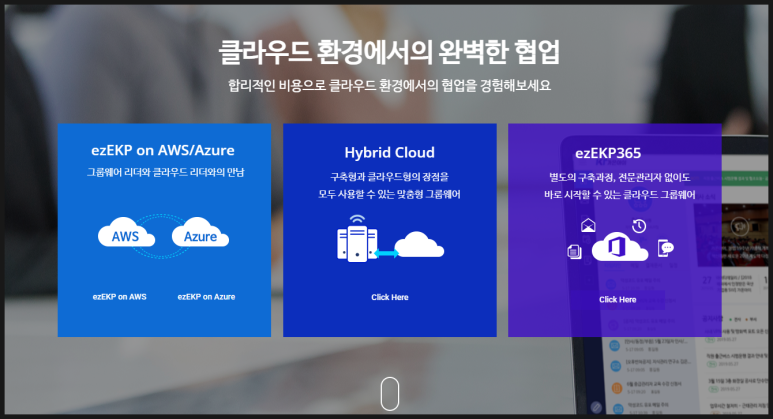Screen dimensions: 773x419
Task: Click the ezEKP365 card title
Action: click(608, 153)
